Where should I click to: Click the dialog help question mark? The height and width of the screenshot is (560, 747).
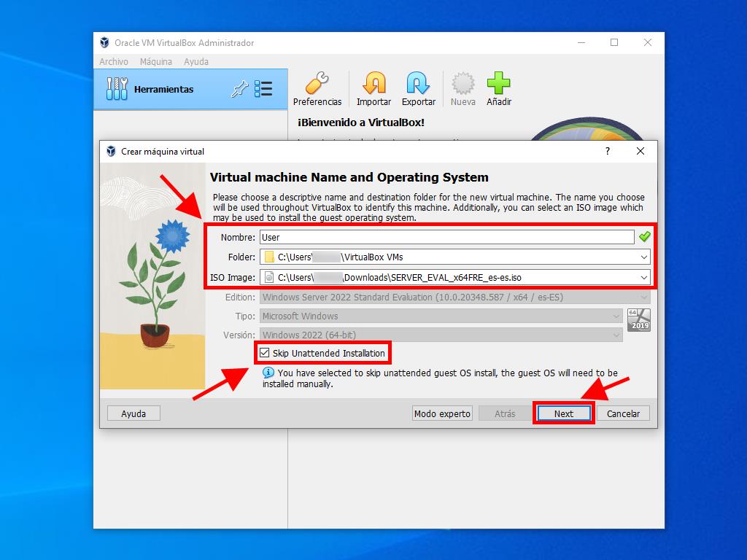point(608,151)
